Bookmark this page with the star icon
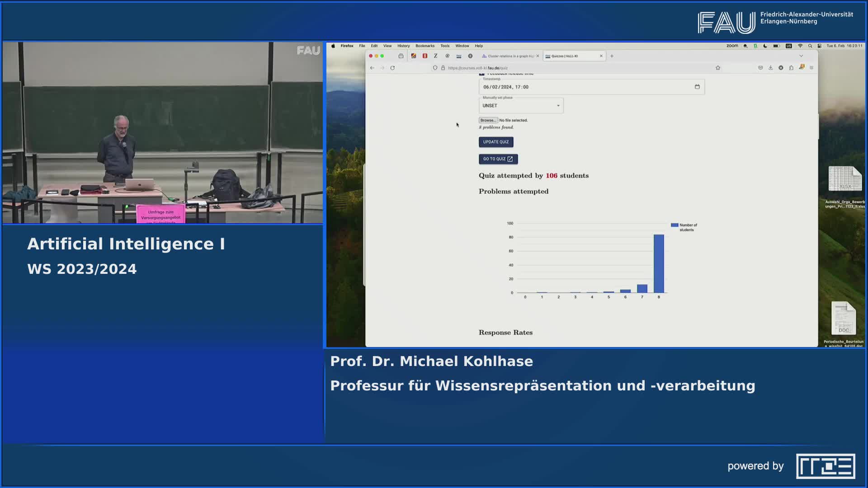The width and height of the screenshot is (868, 488). (717, 68)
